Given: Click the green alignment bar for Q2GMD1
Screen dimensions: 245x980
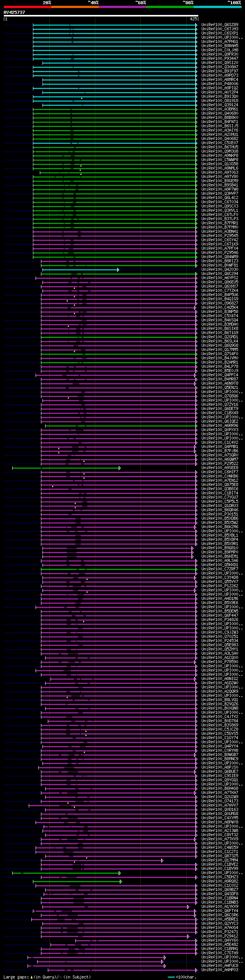Looking at the screenshot, I should coord(119,338).
